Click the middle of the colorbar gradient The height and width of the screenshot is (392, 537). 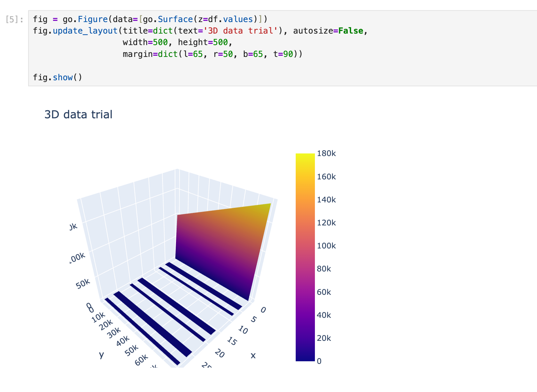tap(305, 257)
